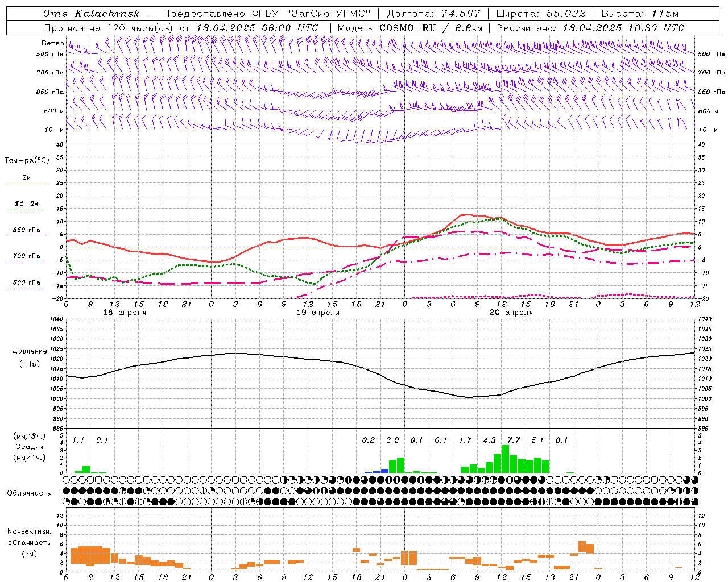Click the 4.3 precipitation total
728x582 pixels.
click(x=489, y=440)
